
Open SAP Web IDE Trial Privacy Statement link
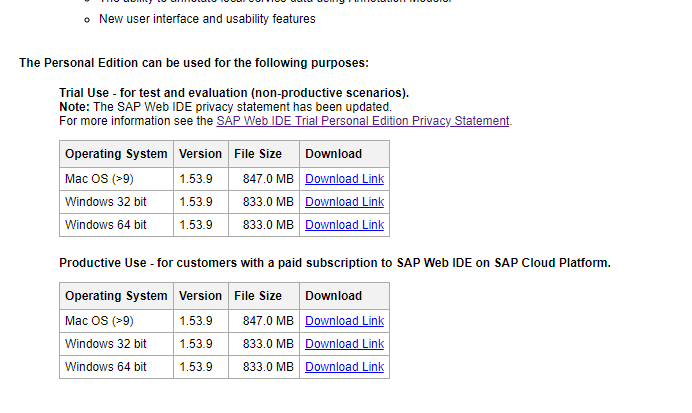pos(363,121)
